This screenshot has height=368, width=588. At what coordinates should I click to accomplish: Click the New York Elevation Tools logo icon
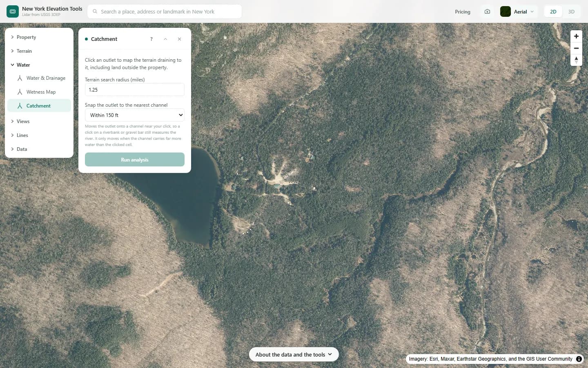coord(13,11)
